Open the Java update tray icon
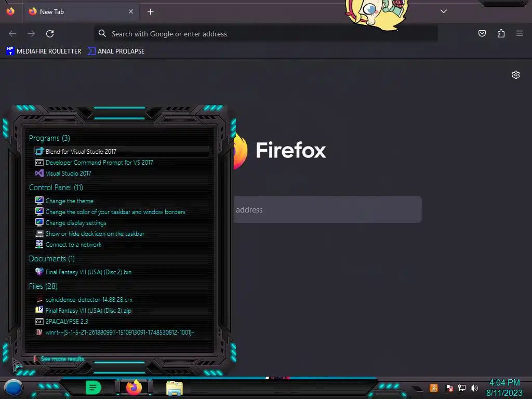This screenshot has width=532, height=399. tap(434, 388)
